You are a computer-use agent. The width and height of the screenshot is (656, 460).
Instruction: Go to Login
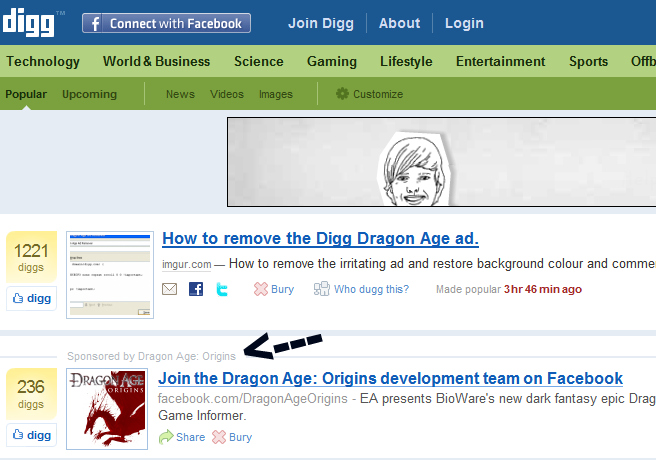click(464, 23)
